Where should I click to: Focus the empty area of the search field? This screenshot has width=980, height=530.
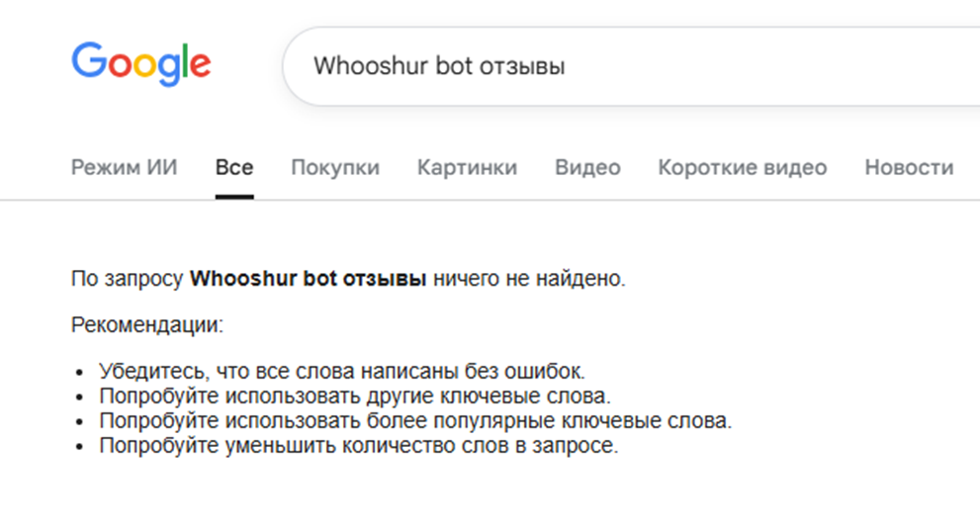pyautogui.click(x=771, y=66)
